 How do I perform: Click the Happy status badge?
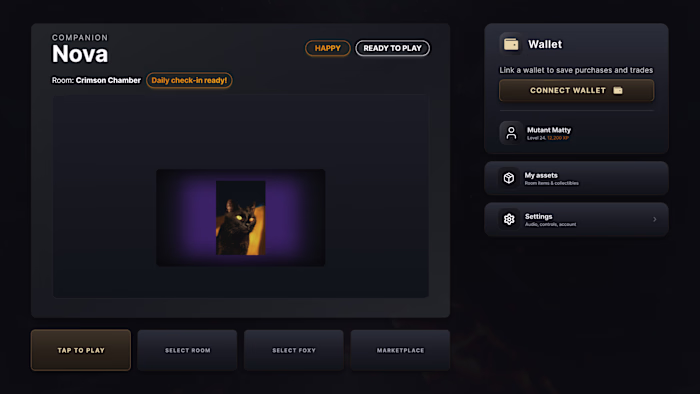coord(328,48)
